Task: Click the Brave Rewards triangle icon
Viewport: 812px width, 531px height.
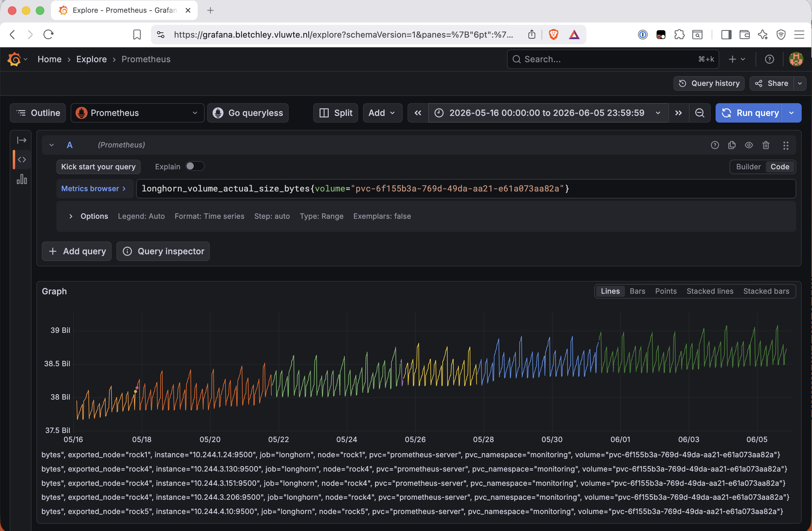Action: click(x=574, y=35)
